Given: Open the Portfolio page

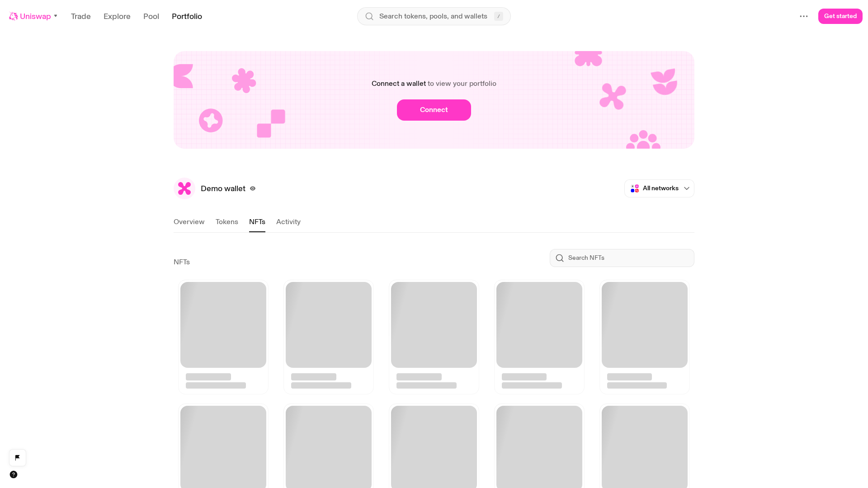Looking at the screenshot, I should click(187, 16).
